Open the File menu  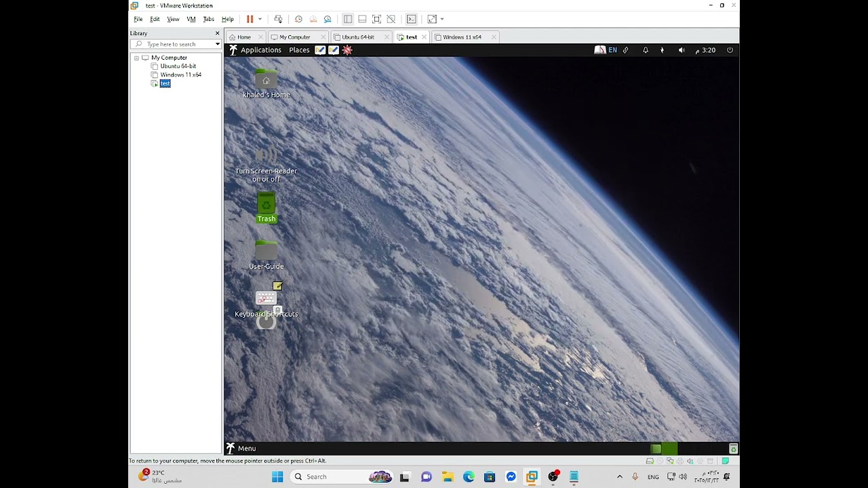coord(138,19)
